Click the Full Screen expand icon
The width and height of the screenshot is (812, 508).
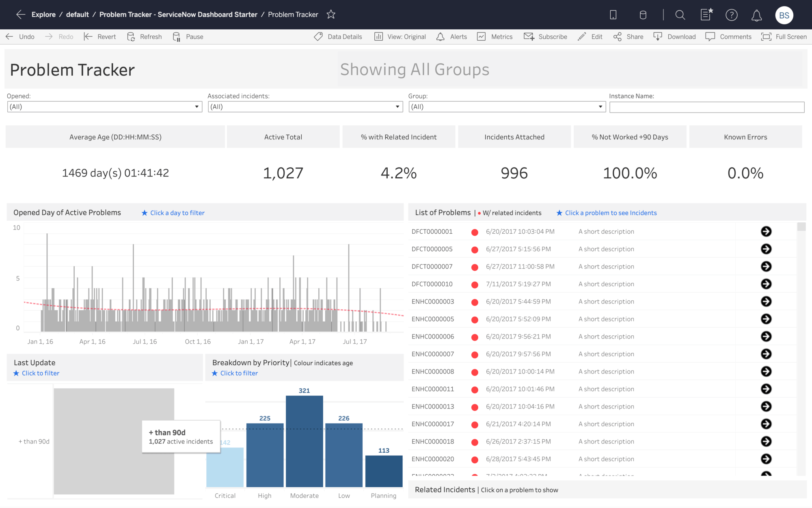pos(766,36)
